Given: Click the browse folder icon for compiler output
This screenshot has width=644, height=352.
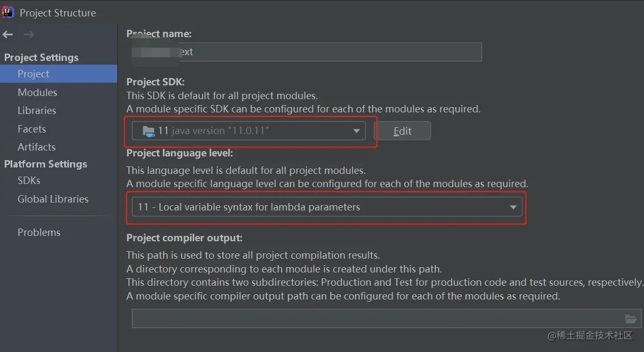Looking at the screenshot, I should [630, 319].
